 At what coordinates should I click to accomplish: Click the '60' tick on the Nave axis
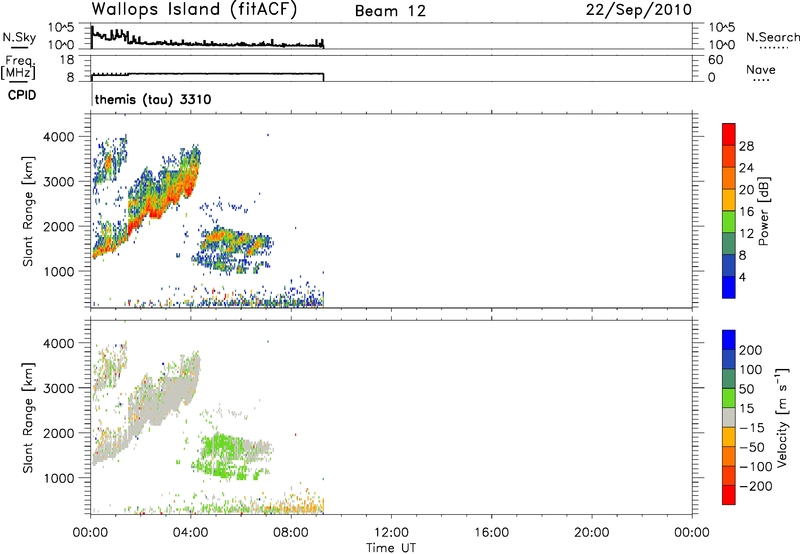click(715, 60)
